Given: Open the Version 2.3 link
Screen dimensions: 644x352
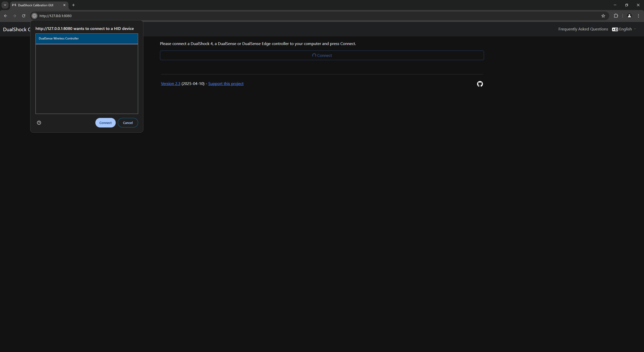Looking at the screenshot, I should (x=171, y=84).
